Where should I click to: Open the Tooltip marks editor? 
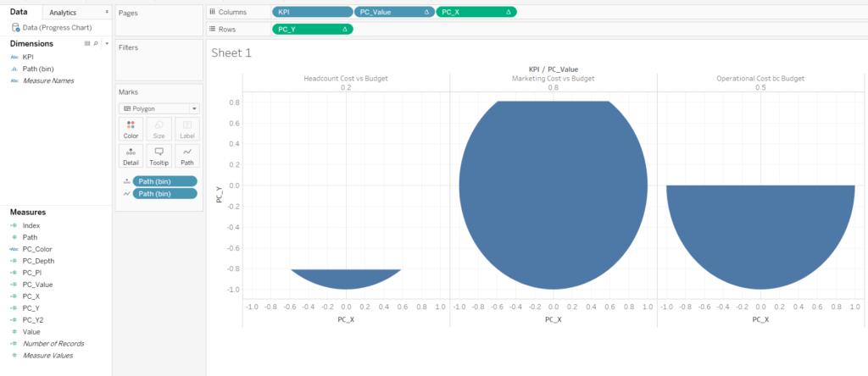click(158, 156)
